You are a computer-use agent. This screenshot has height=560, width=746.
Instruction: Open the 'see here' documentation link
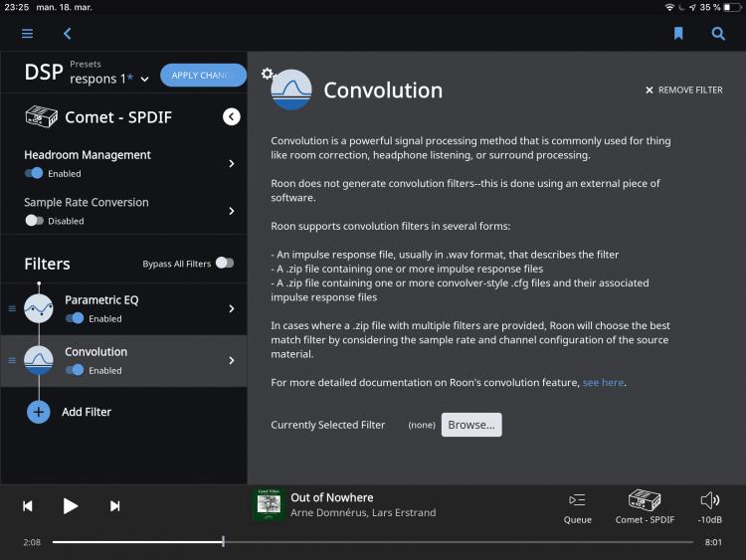pyautogui.click(x=603, y=383)
